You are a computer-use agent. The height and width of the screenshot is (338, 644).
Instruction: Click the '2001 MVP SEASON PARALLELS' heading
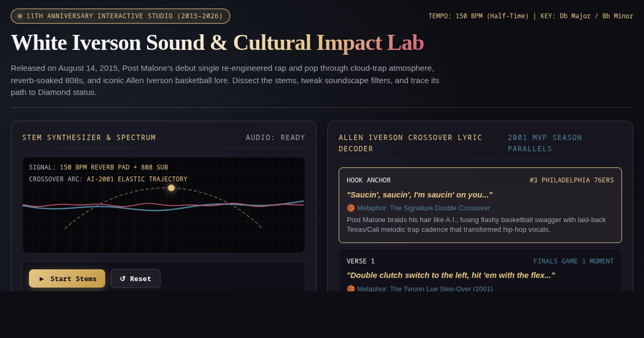pos(545,143)
